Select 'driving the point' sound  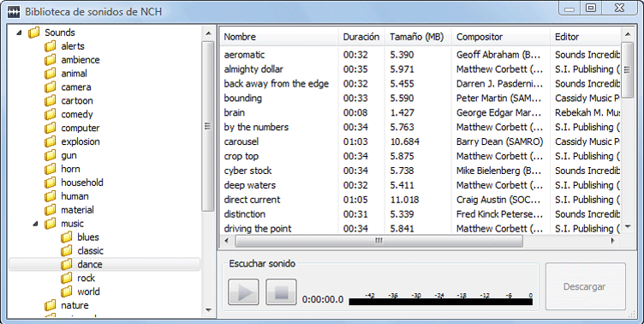pos(420,228)
